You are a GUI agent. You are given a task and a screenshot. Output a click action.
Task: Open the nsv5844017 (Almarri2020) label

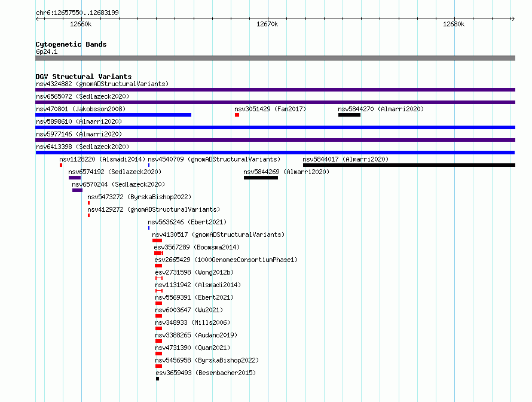click(346, 159)
